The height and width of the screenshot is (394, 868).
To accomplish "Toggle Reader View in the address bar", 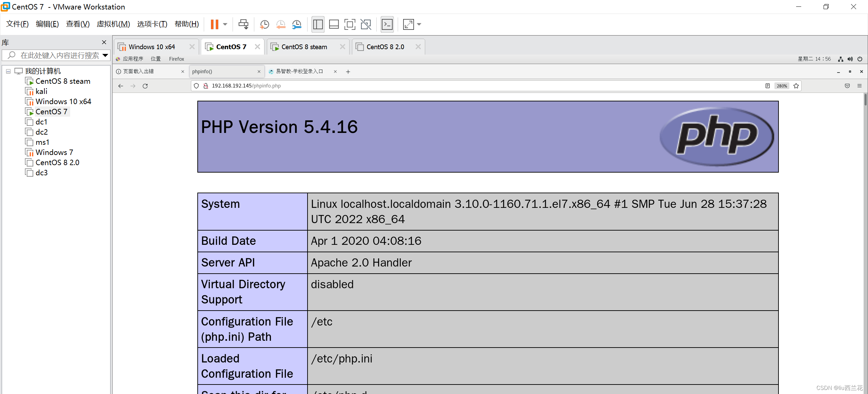I will [767, 86].
